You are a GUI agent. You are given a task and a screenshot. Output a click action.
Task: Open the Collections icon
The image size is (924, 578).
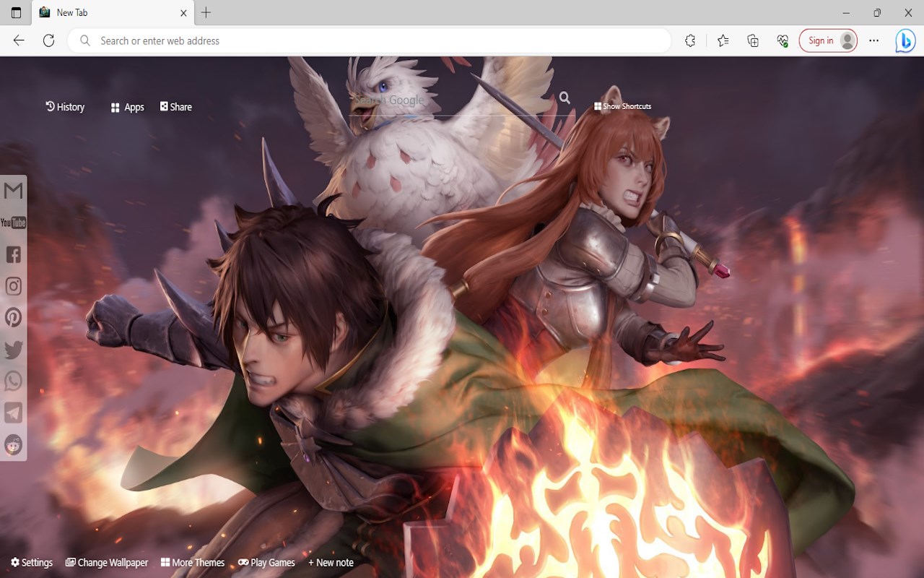pyautogui.click(x=753, y=41)
